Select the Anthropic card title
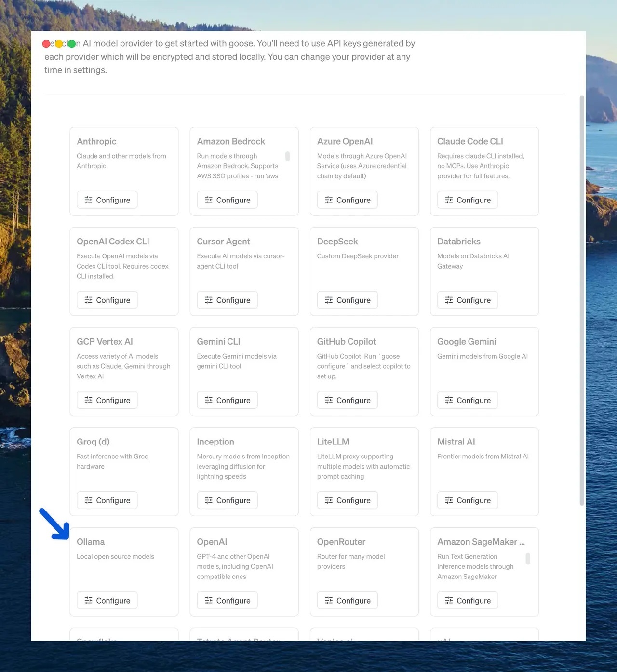 click(x=96, y=141)
